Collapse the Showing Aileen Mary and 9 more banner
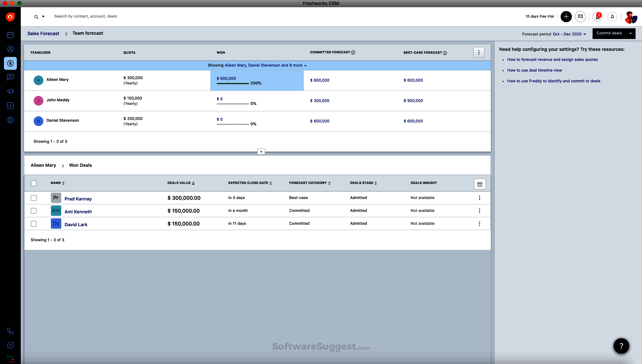Screen dimensions: 642x364 tap(305, 65)
